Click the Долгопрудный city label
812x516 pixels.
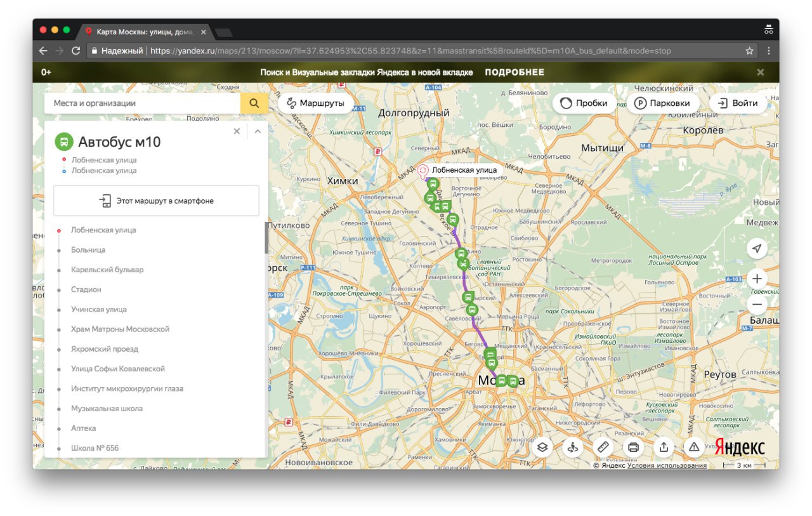[414, 113]
